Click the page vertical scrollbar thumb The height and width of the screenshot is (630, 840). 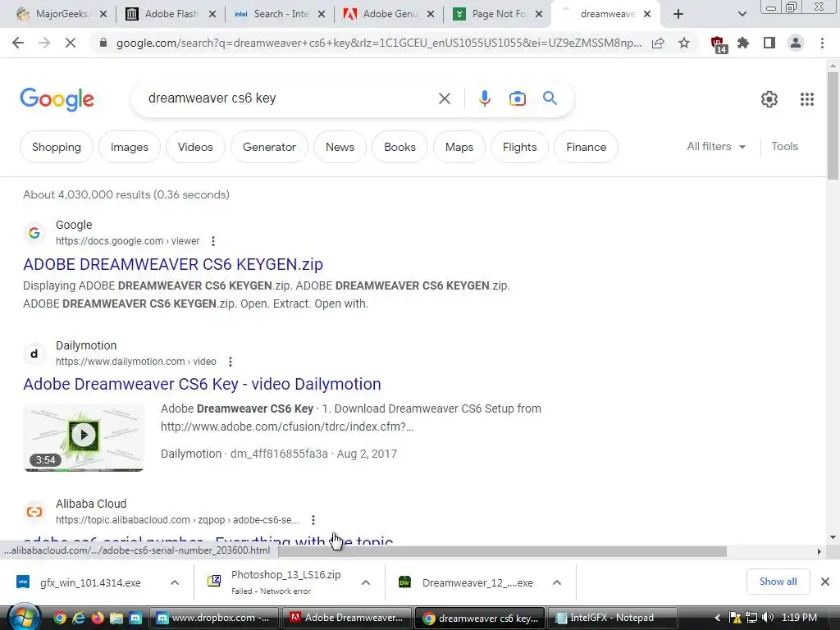point(833,126)
